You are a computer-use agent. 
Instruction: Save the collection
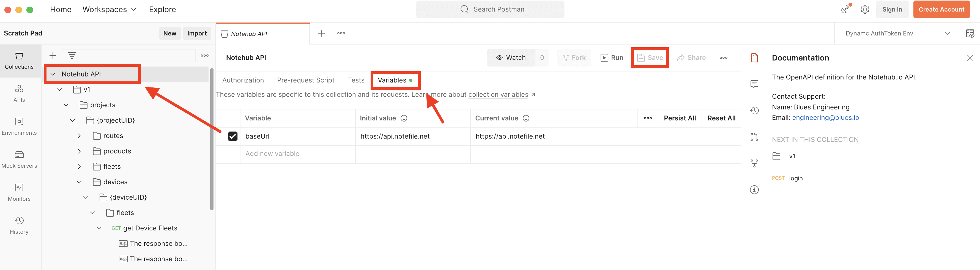click(x=650, y=58)
